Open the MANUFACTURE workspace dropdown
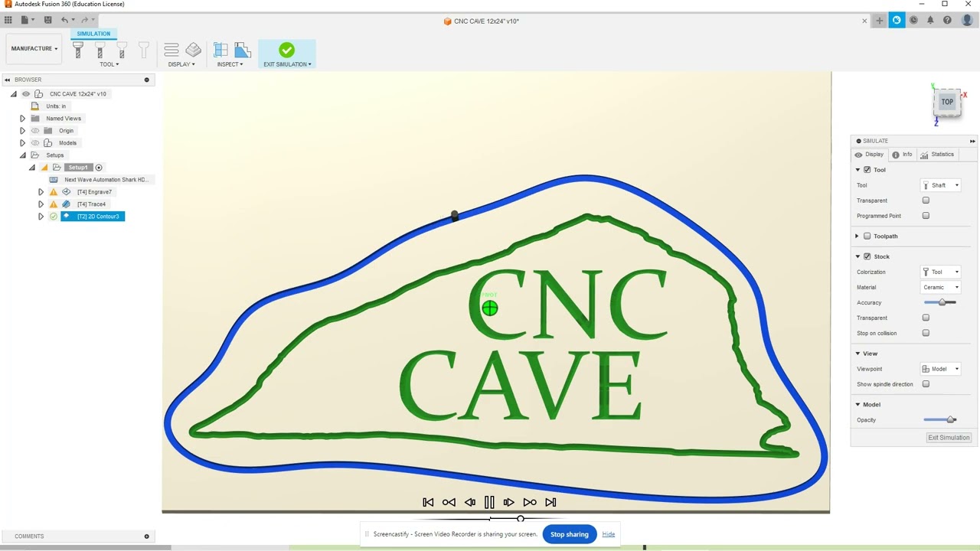The image size is (980, 551). pyautogui.click(x=34, y=48)
